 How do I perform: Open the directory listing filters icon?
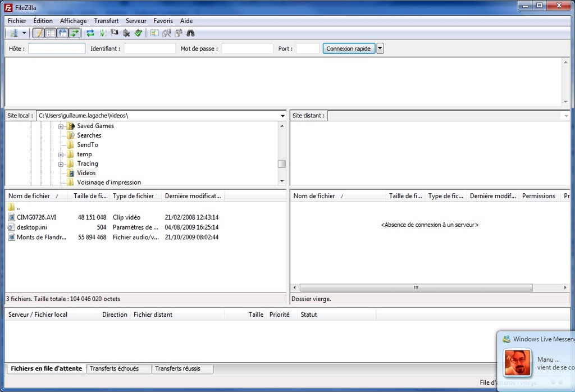154,33
